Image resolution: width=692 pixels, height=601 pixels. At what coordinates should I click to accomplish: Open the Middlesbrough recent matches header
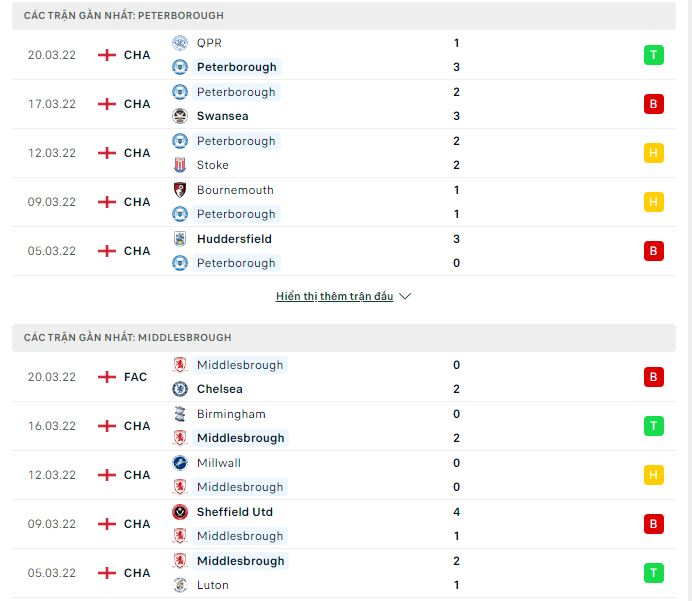click(128, 338)
